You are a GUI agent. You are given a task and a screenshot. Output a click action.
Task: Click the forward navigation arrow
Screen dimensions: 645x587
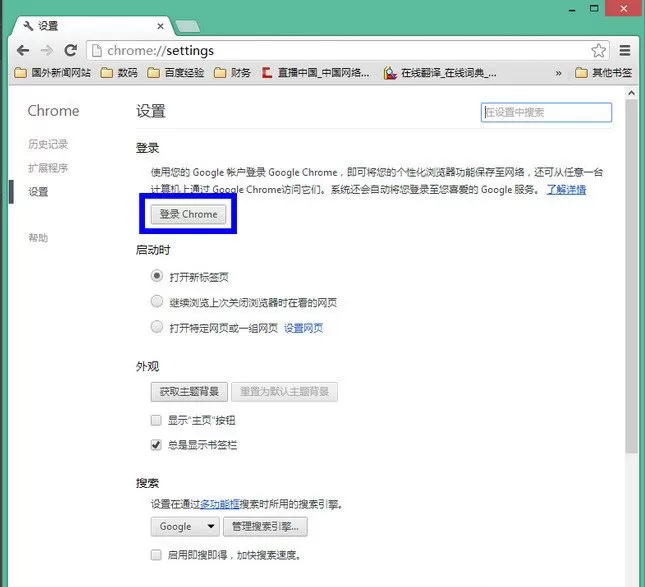coord(47,51)
